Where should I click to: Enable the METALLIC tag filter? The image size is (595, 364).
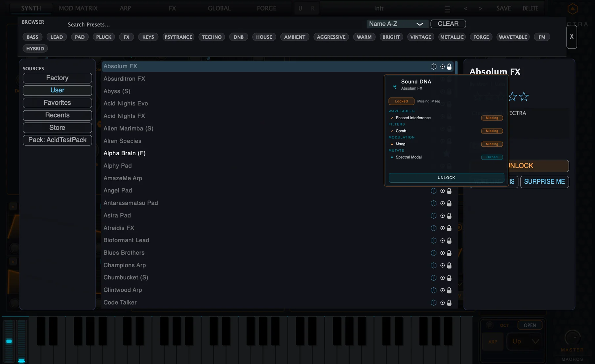(452, 37)
